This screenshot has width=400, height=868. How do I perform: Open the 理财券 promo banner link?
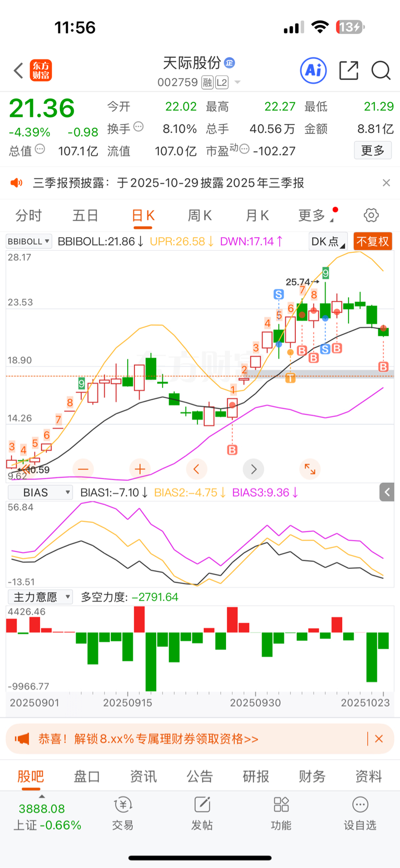click(148, 739)
